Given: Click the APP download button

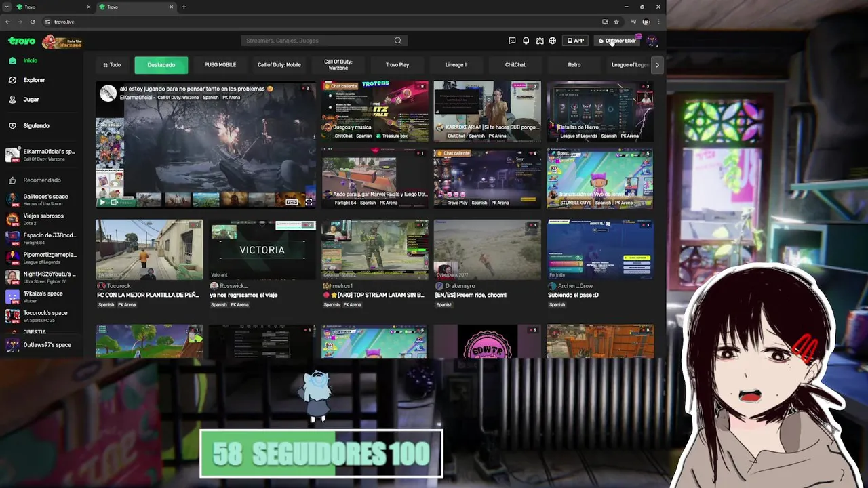Looking at the screenshot, I should tap(576, 41).
